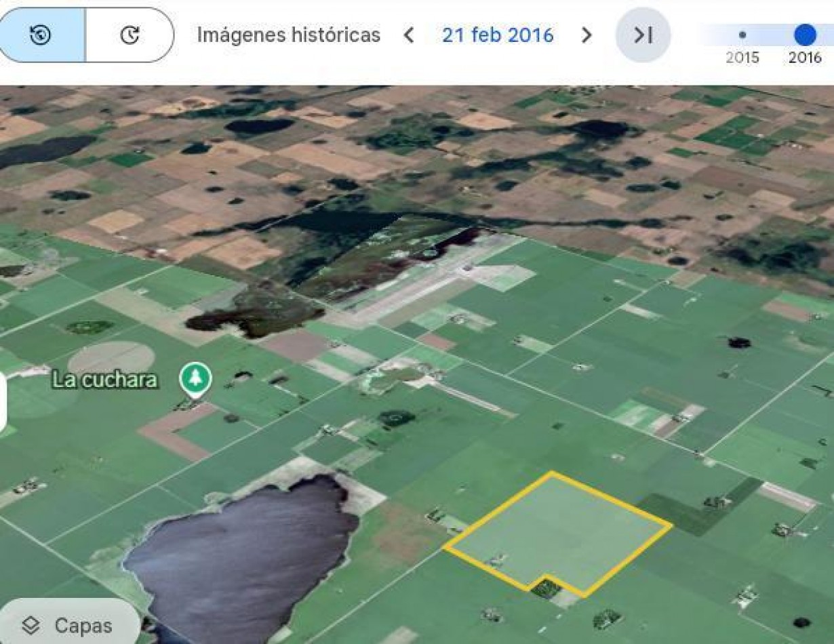Open the 21 feb 2016 date picker

point(498,35)
